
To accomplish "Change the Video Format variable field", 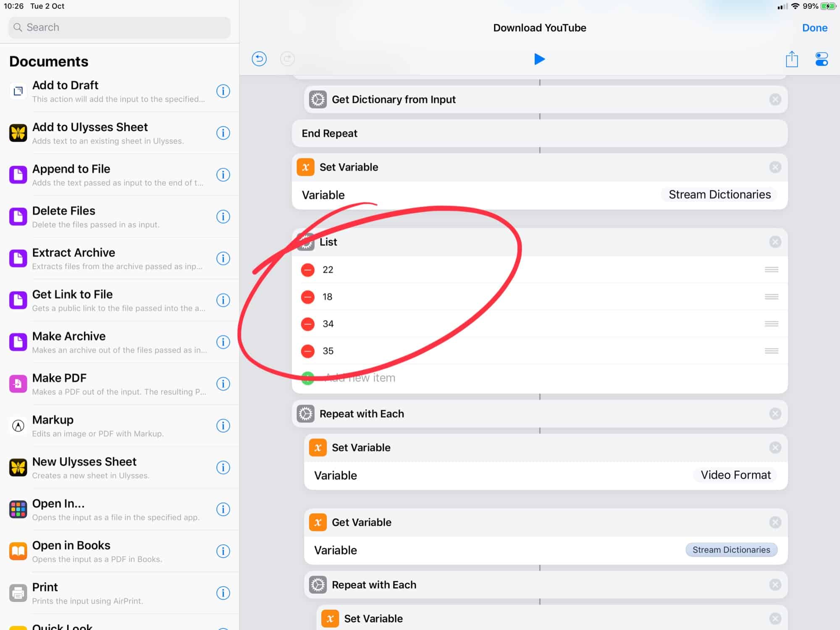I will 735,475.
